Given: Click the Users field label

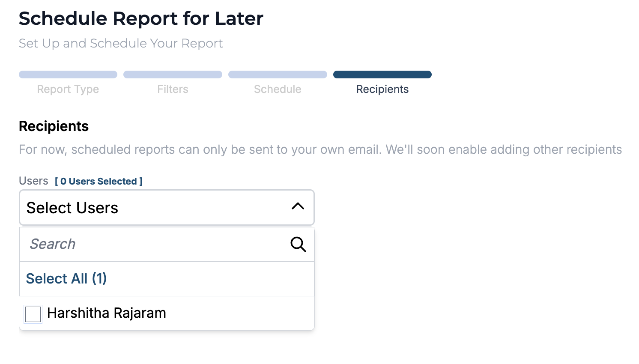Looking at the screenshot, I should click(33, 181).
